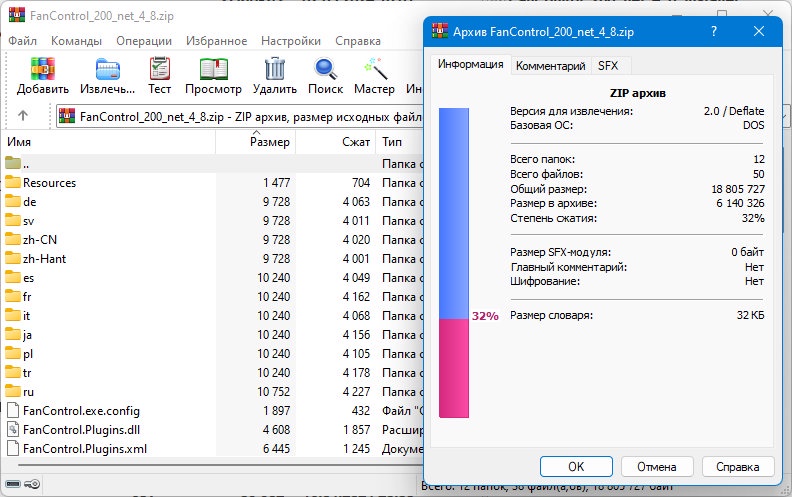Select the Resources folder icon
Screen dimensions: 792x497
(13, 182)
